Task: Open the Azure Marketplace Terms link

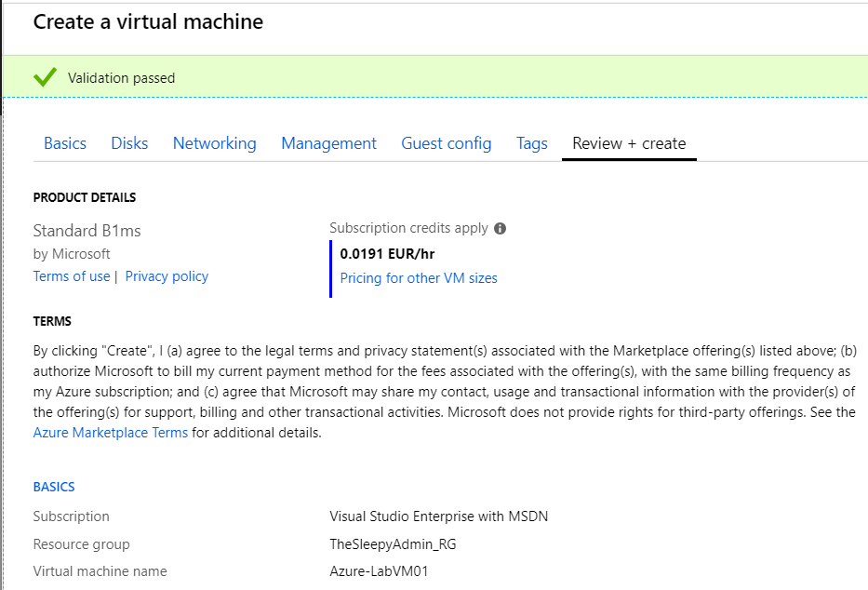Action: tap(111, 433)
